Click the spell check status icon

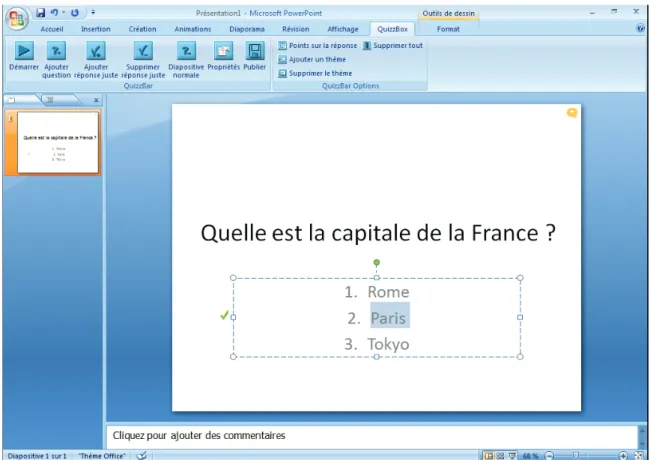point(142,455)
